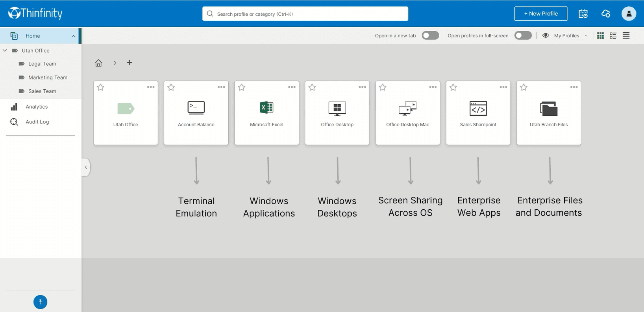Collapse the Utah Office tree node

point(5,50)
